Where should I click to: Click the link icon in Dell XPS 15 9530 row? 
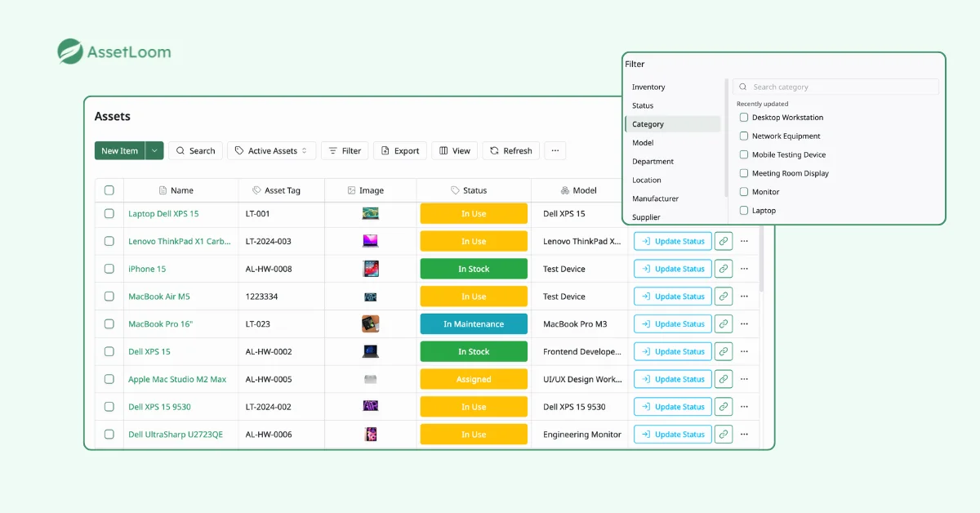(x=724, y=407)
